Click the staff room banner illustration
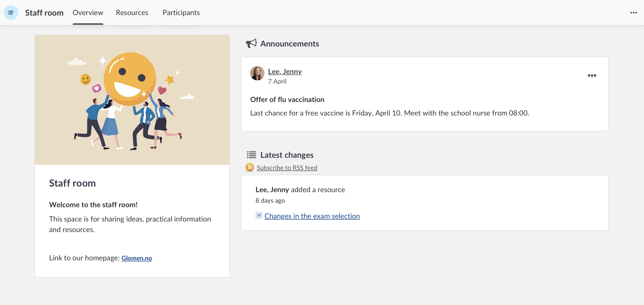This screenshot has width=644, height=305. click(x=132, y=100)
